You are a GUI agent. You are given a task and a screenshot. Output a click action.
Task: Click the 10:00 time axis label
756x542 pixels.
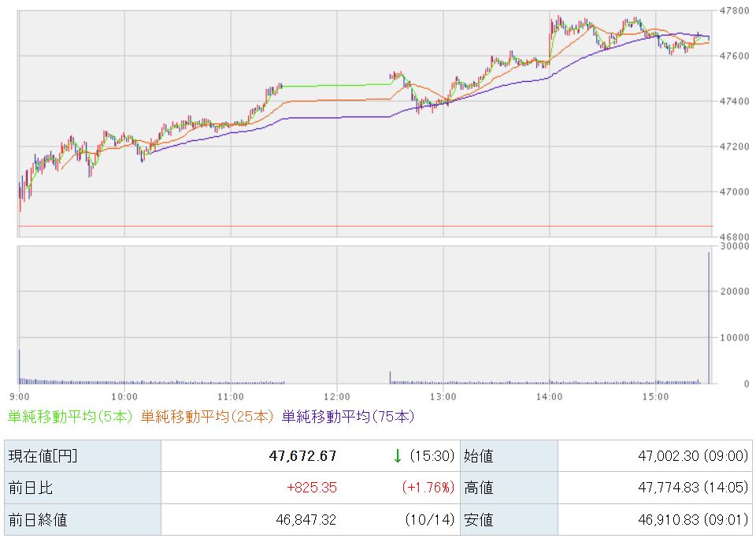pyautogui.click(x=124, y=396)
